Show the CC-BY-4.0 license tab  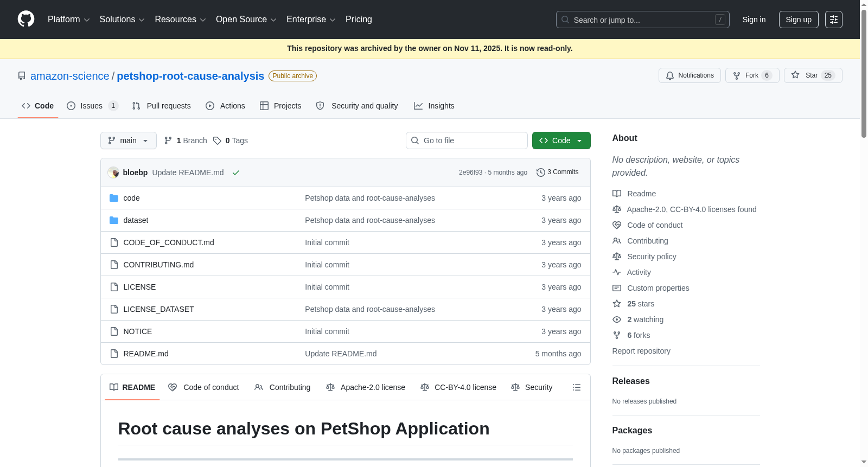coord(458,387)
